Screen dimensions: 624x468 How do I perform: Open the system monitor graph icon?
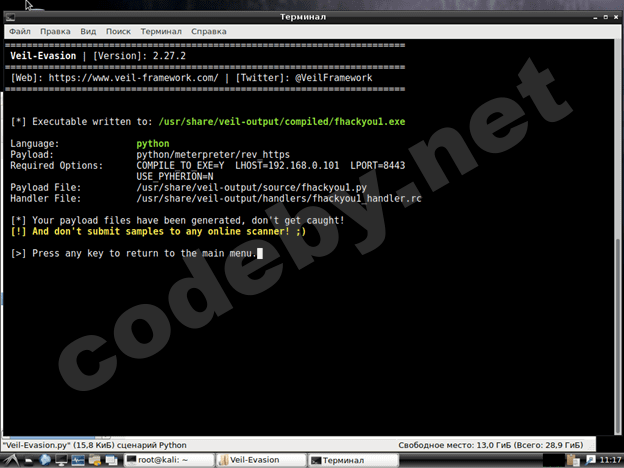tap(78, 460)
